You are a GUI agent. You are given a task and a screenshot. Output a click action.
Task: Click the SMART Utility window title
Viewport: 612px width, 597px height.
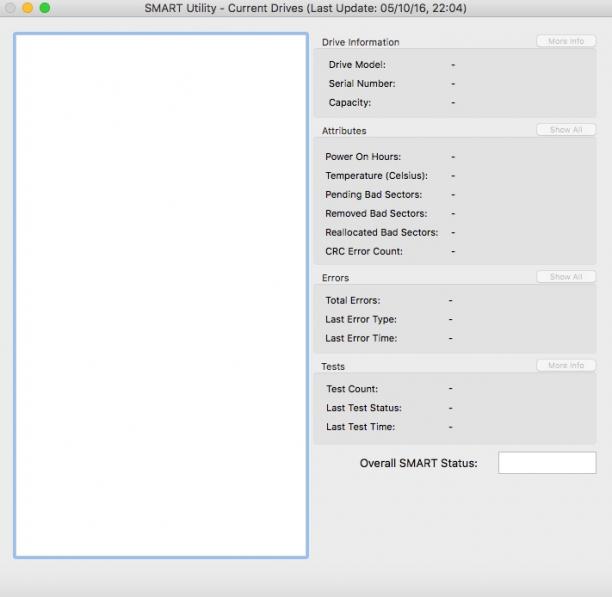306,8
